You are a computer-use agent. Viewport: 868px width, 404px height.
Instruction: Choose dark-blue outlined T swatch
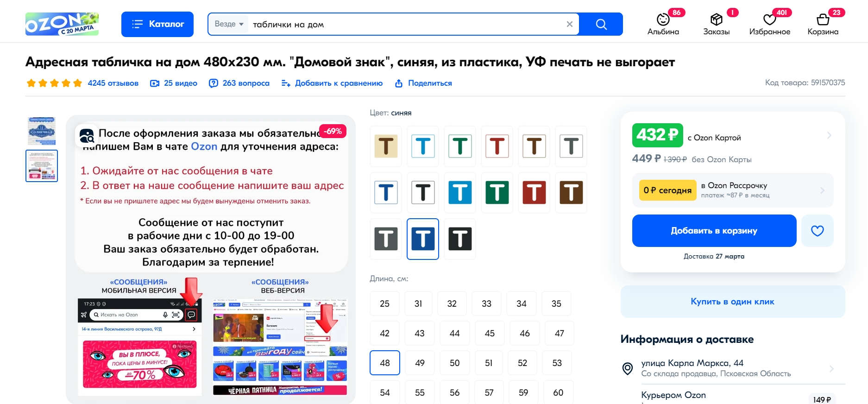386,193
